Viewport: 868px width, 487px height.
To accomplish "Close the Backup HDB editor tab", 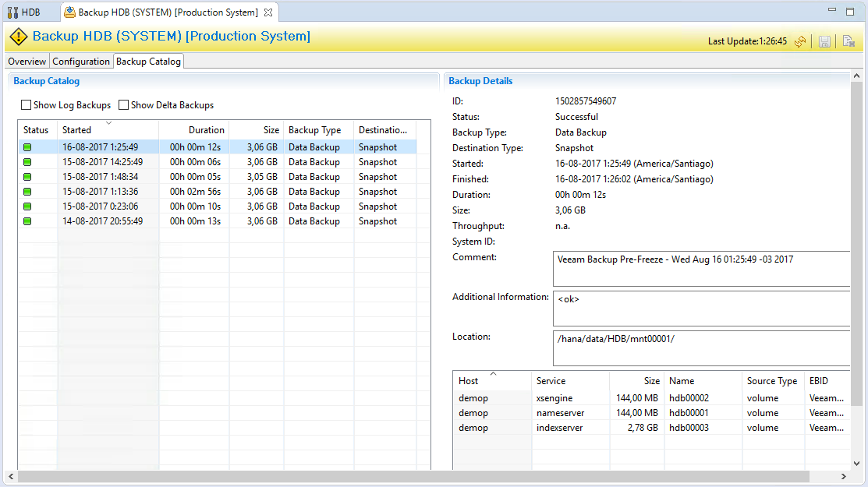I will [x=268, y=12].
